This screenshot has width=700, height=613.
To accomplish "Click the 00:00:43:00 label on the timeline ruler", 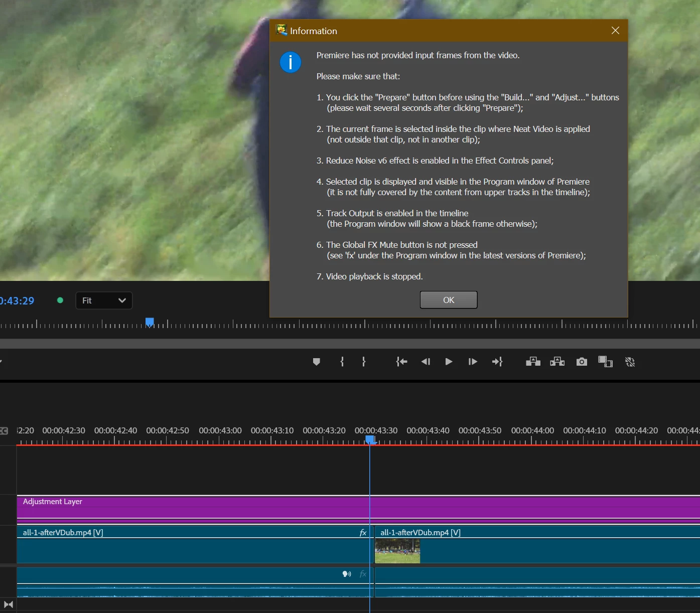I will pos(220,430).
